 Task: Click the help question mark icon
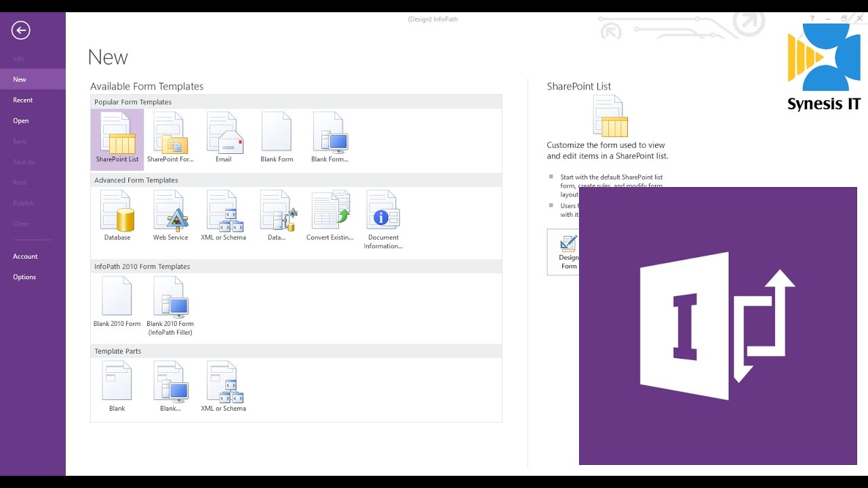812,19
